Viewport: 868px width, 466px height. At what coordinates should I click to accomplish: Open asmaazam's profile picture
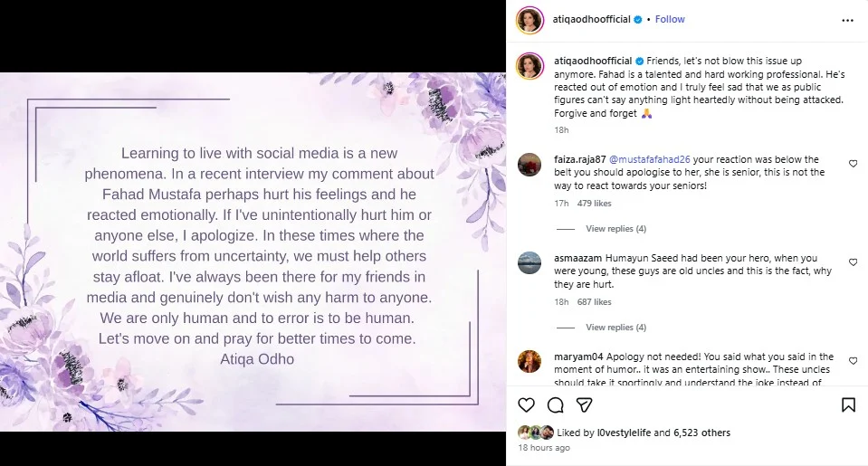click(x=529, y=263)
